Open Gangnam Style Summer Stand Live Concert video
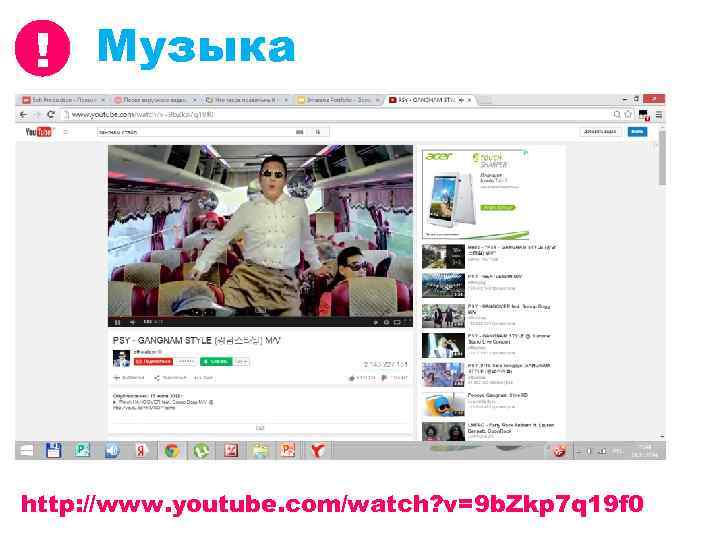720x540 pixels. coord(489,345)
